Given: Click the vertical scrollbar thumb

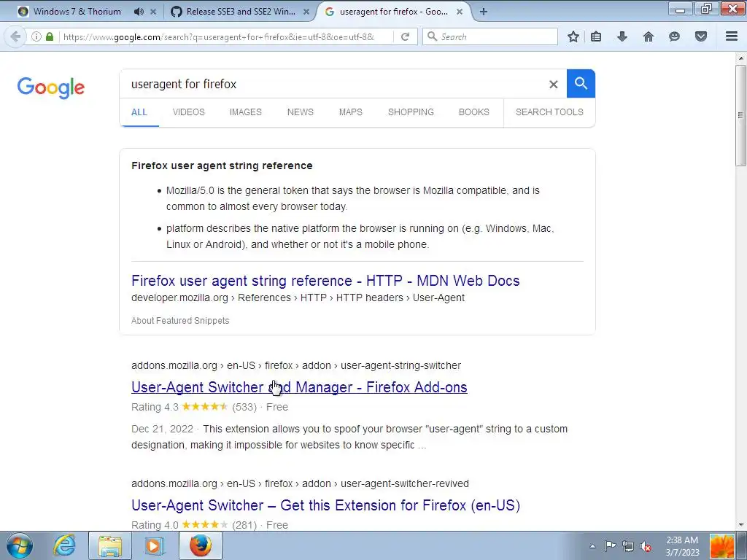Looking at the screenshot, I should [x=740, y=115].
